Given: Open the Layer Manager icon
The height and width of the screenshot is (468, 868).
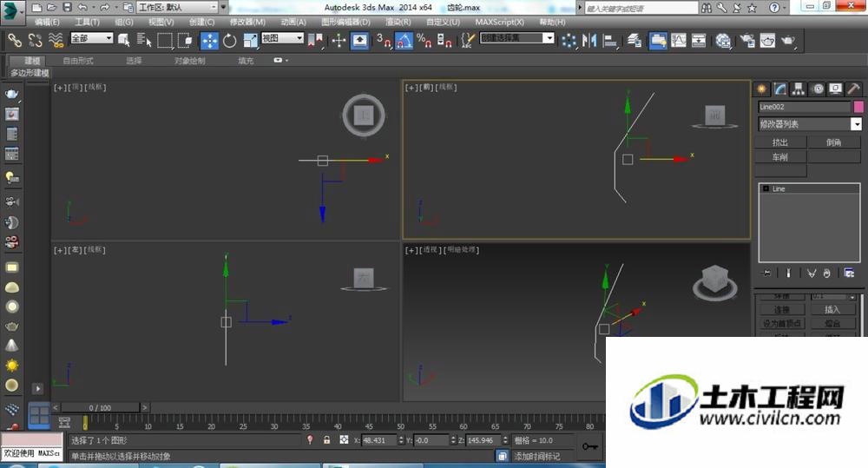Looking at the screenshot, I should coord(635,41).
